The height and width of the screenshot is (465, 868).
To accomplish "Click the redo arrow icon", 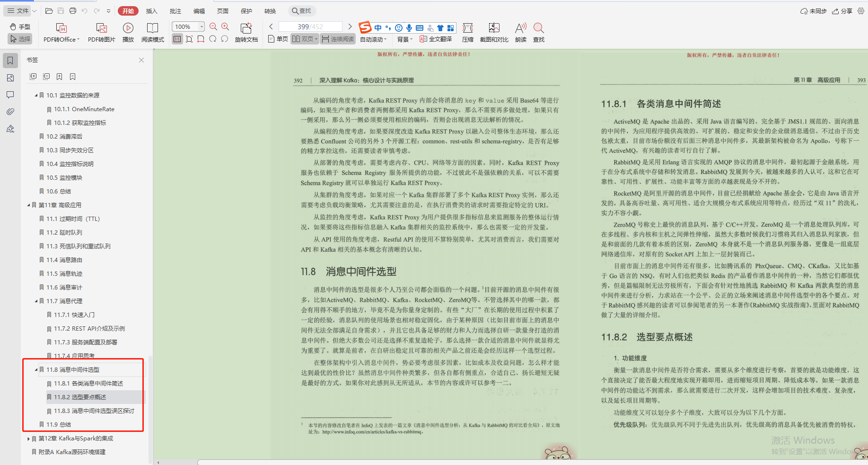I will [x=96, y=11].
